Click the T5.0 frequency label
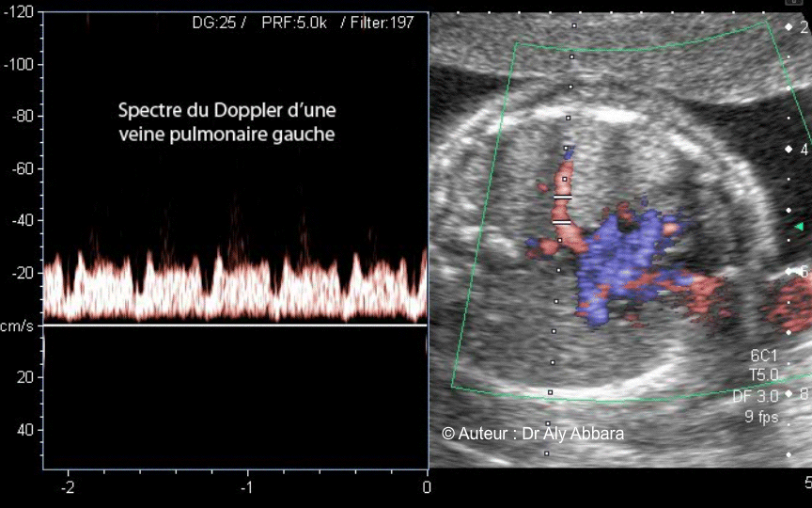Viewport: 812px width, 508px height. pyautogui.click(x=763, y=375)
